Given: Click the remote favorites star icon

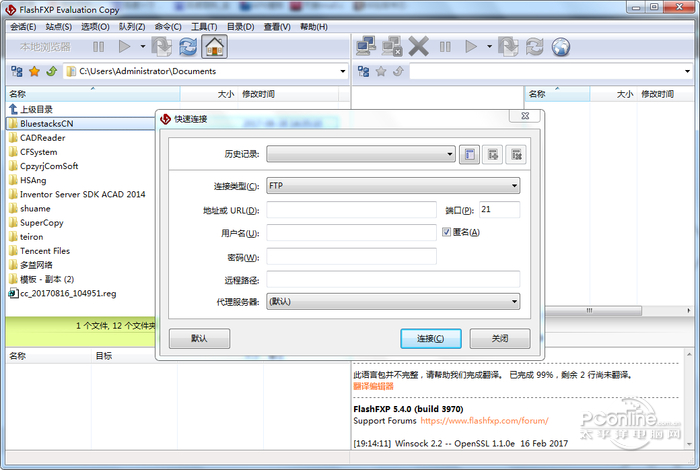Looking at the screenshot, I should pyautogui.click(x=381, y=71).
